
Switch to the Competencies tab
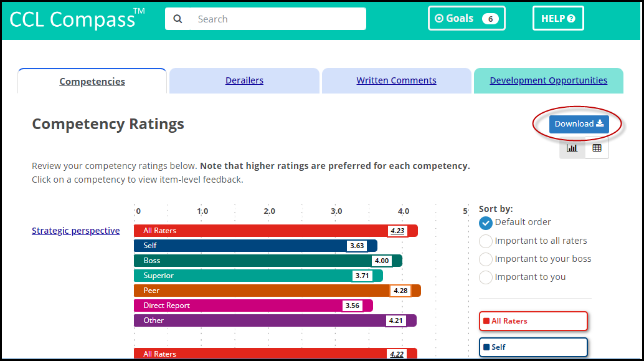(x=92, y=80)
